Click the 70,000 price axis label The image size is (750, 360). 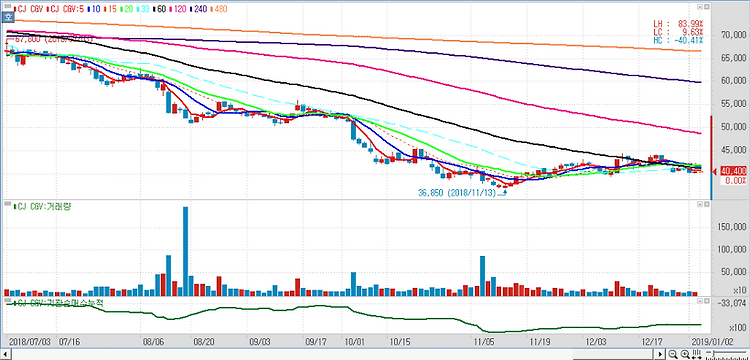(733, 35)
